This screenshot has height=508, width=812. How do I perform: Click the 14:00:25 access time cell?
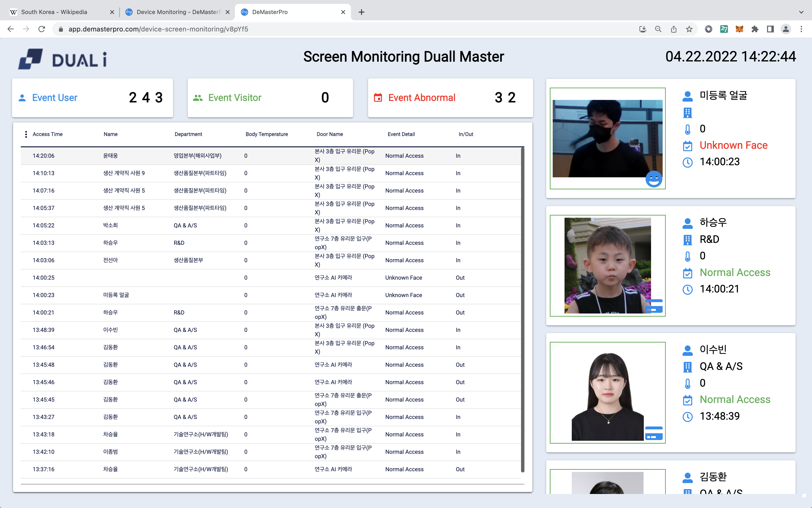coord(43,278)
